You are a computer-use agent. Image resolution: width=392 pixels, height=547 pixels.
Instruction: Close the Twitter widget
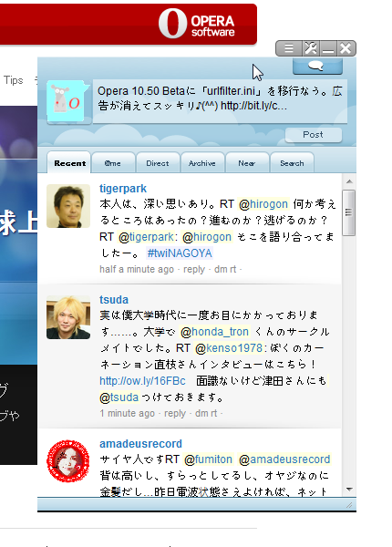point(346,48)
